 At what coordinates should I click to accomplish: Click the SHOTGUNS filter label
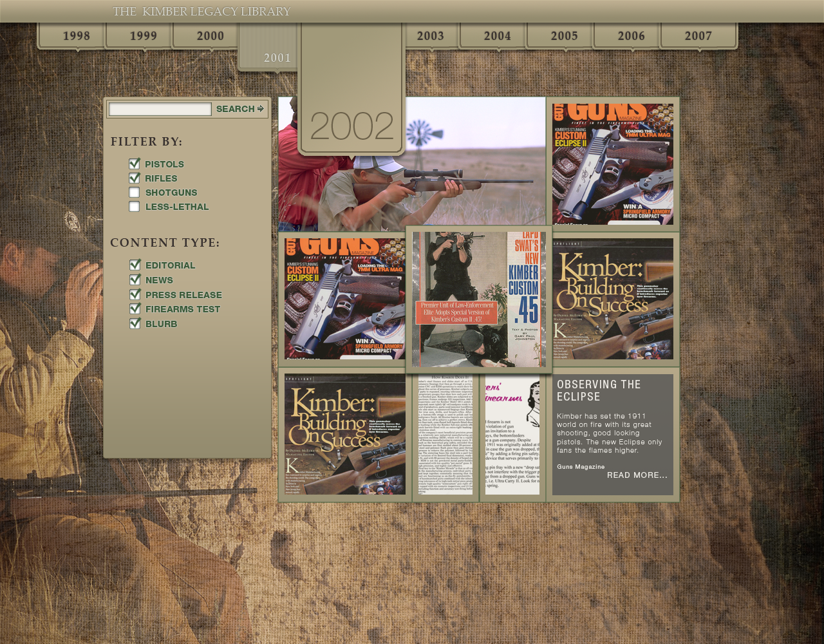tap(171, 193)
